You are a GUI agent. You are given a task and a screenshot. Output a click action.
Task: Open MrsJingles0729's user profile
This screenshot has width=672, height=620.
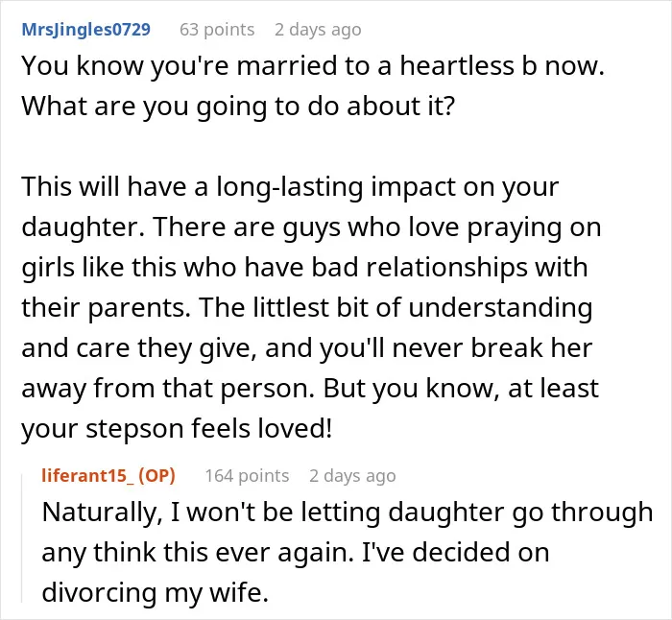click(85, 30)
